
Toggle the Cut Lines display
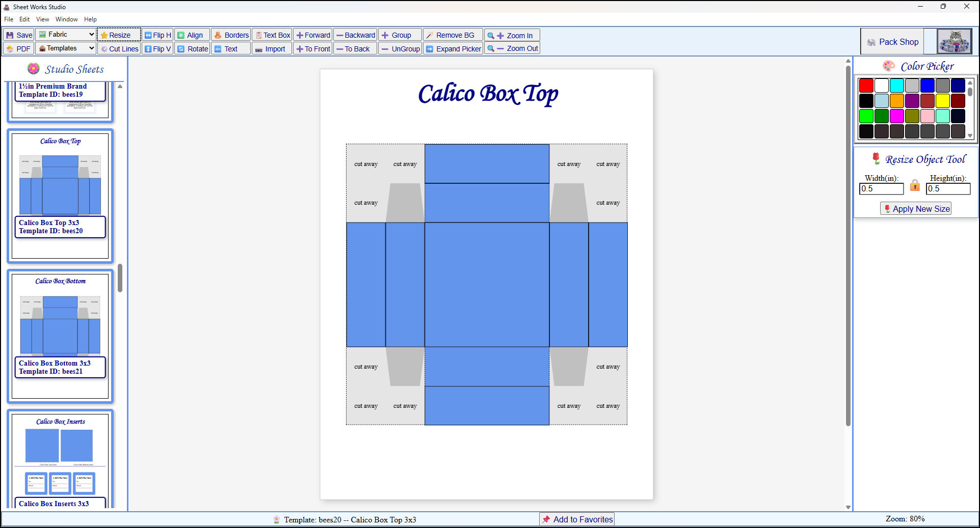pos(119,48)
